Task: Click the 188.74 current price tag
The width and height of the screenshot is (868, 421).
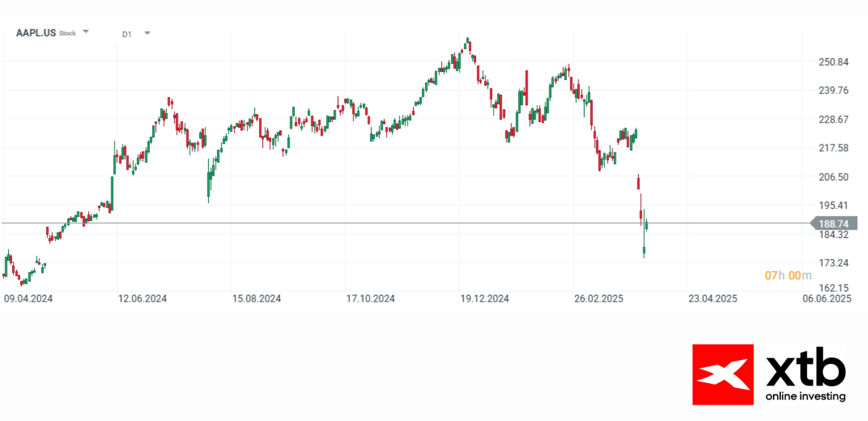Action: click(x=835, y=224)
